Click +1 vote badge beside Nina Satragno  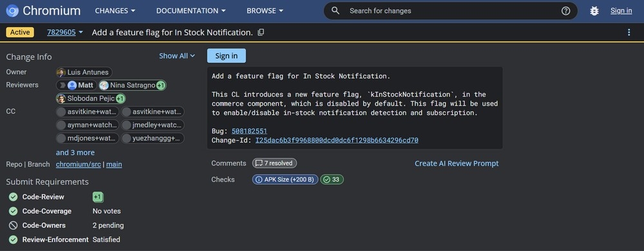pos(160,86)
